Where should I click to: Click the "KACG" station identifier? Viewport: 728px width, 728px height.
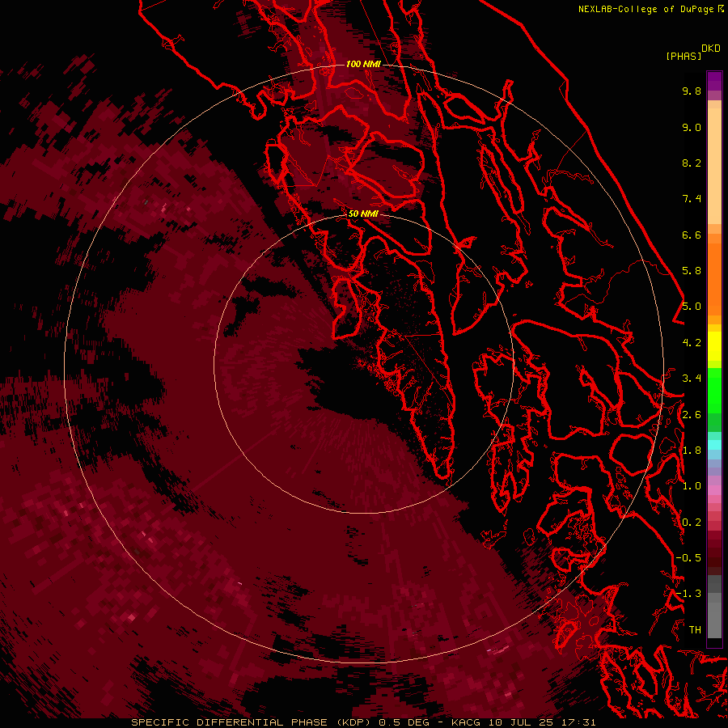(466, 722)
